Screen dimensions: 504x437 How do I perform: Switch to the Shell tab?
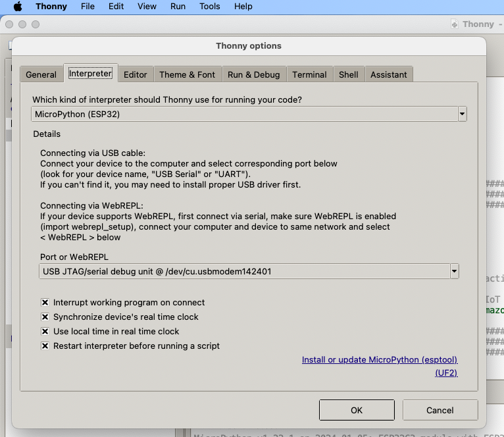click(349, 74)
